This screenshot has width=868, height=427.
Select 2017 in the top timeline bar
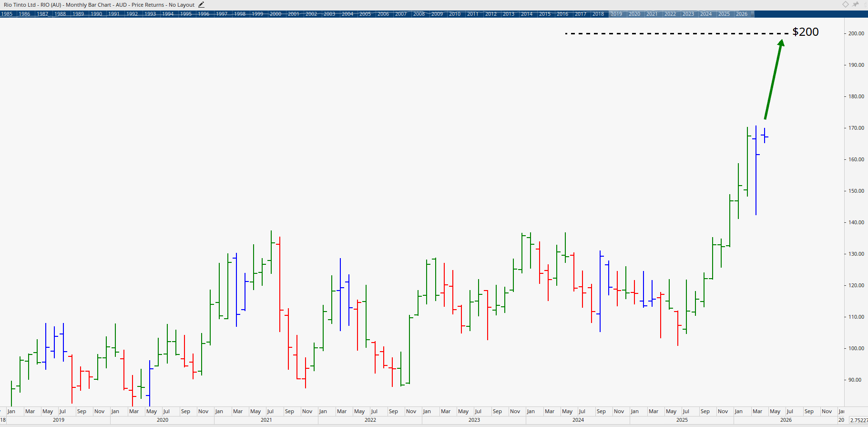pos(581,14)
